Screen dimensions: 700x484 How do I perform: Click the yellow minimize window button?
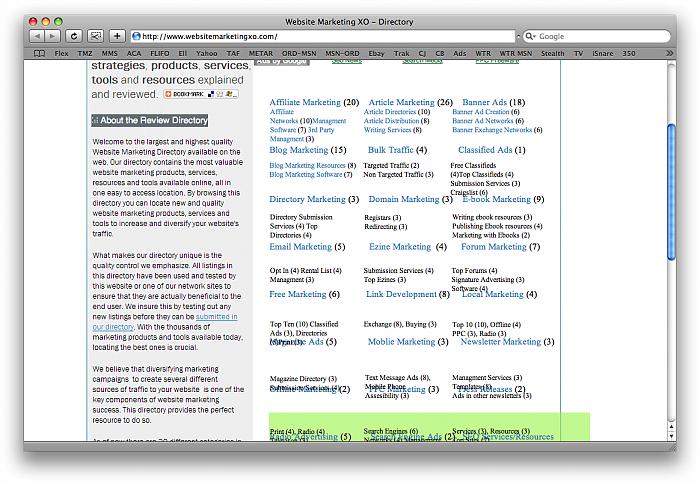[46, 21]
